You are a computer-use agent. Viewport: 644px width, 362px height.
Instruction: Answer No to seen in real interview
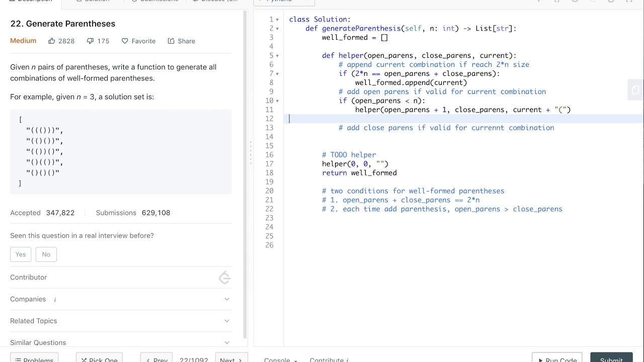tap(46, 254)
